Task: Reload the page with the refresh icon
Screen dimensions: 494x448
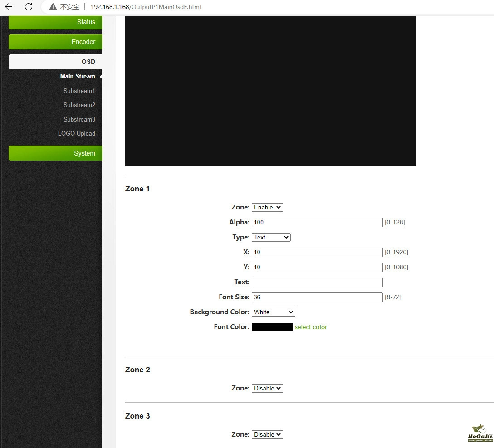Action: (x=29, y=7)
